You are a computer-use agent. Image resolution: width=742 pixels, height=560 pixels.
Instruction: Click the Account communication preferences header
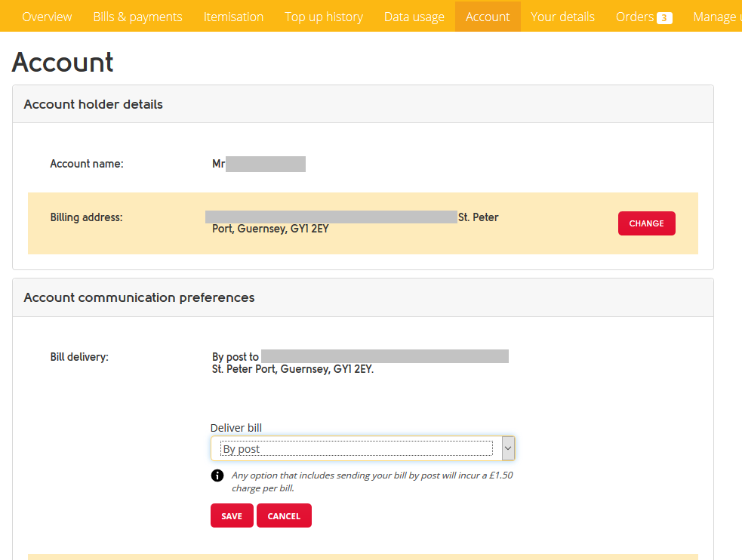(x=139, y=297)
